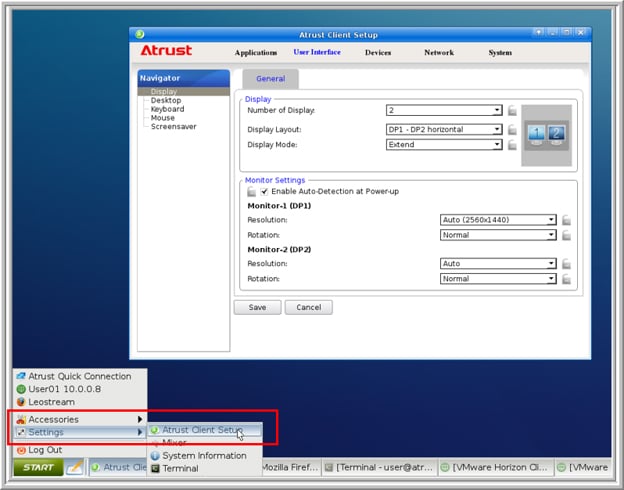Open the Display Mode dropdown
The height and width of the screenshot is (490, 624).
444,144
